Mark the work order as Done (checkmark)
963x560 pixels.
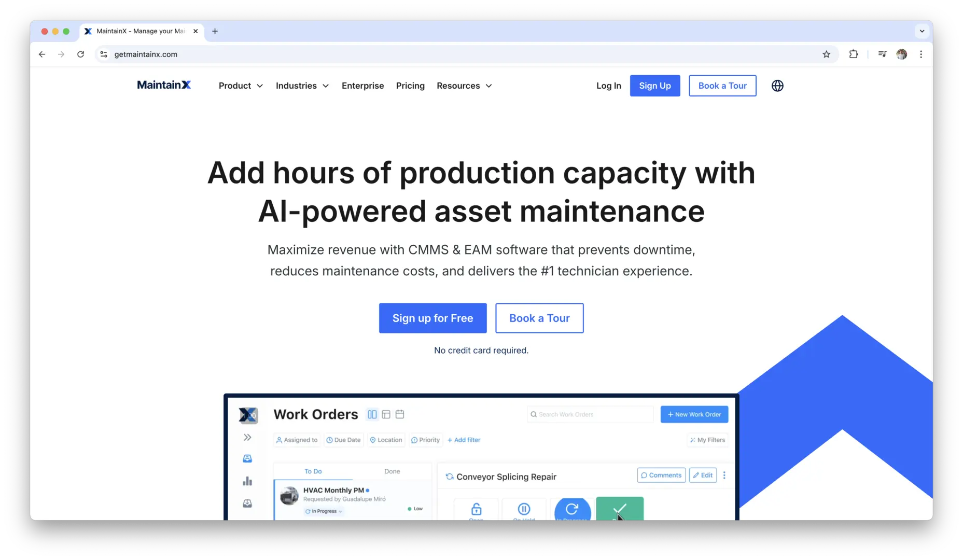(620, 509)
